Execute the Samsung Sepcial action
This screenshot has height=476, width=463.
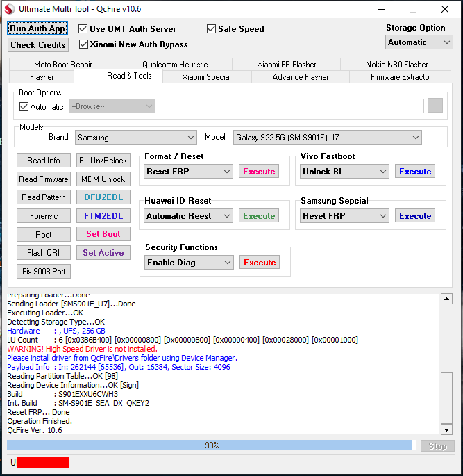point(415,216)
